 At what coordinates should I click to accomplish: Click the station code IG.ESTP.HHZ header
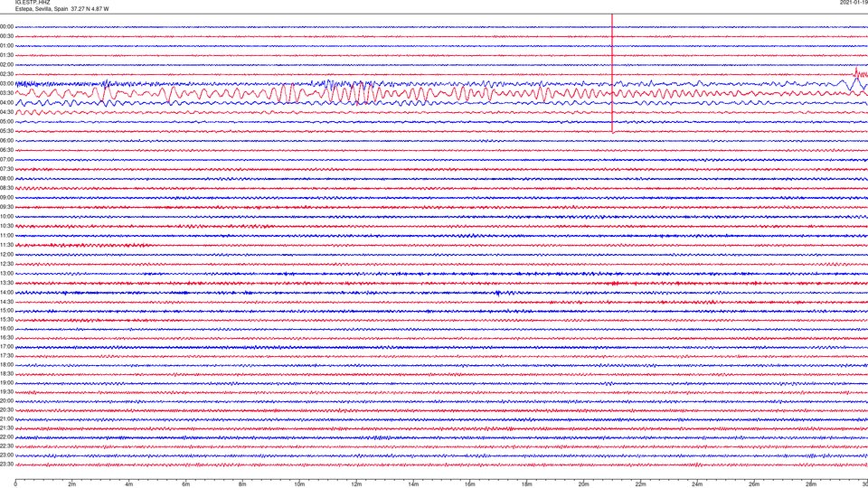(33, 3)
